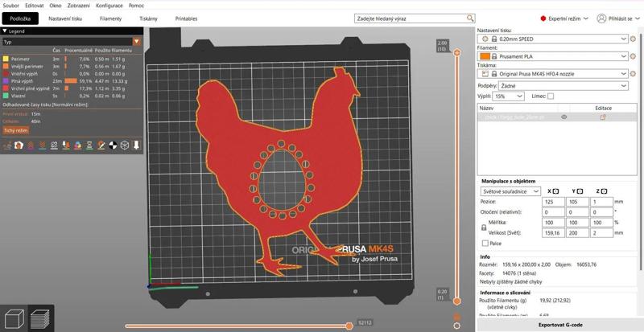Click the X axis mirror icon
Viewport: 644px width, 332px height.
[555, 191]
